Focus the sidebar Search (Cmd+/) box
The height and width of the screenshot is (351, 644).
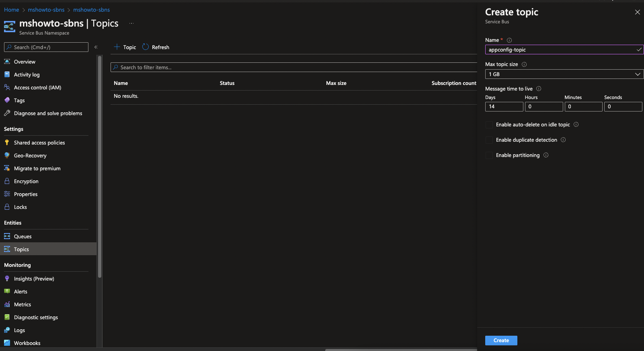(x=46, y=47)
